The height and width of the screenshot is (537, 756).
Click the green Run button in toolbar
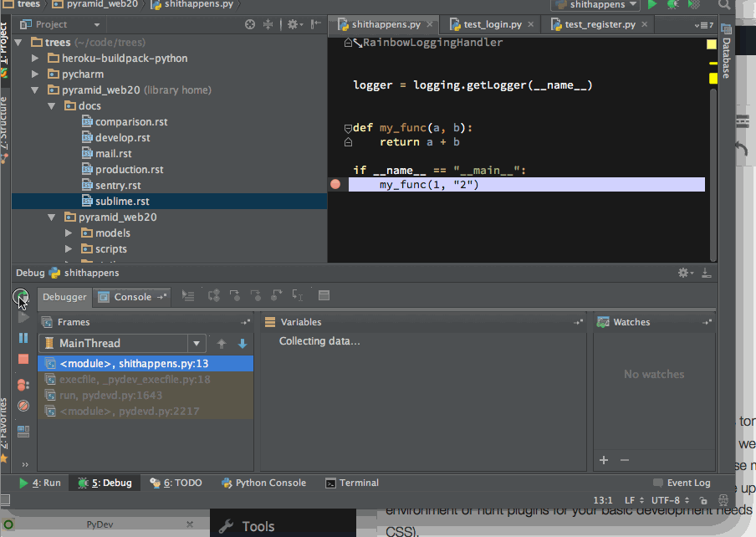tap(651, 5)
